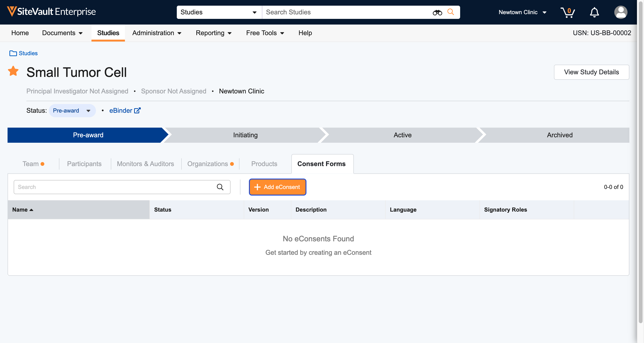This screenshot has height=343, width=644.
Task: Open the Help menu item
Action: click(305, 33)
